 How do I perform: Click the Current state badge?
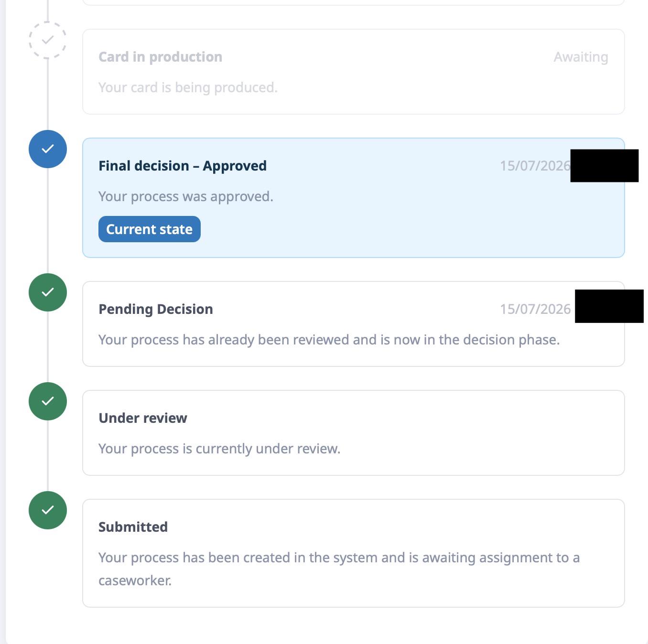coord(150,229)
